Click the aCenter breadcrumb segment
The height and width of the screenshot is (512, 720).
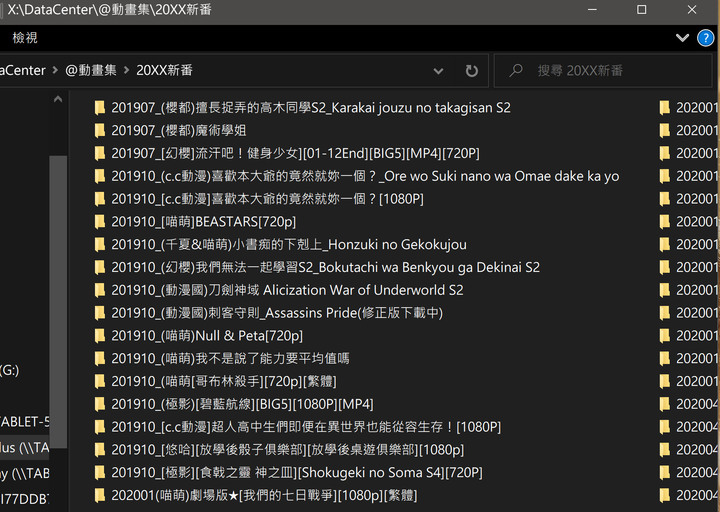(x=22, y=70)
